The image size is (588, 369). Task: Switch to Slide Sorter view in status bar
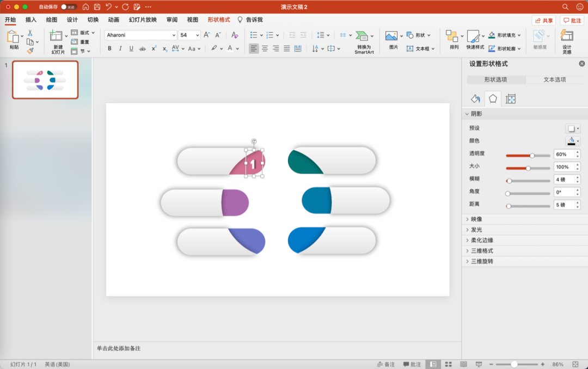point(449,364)
